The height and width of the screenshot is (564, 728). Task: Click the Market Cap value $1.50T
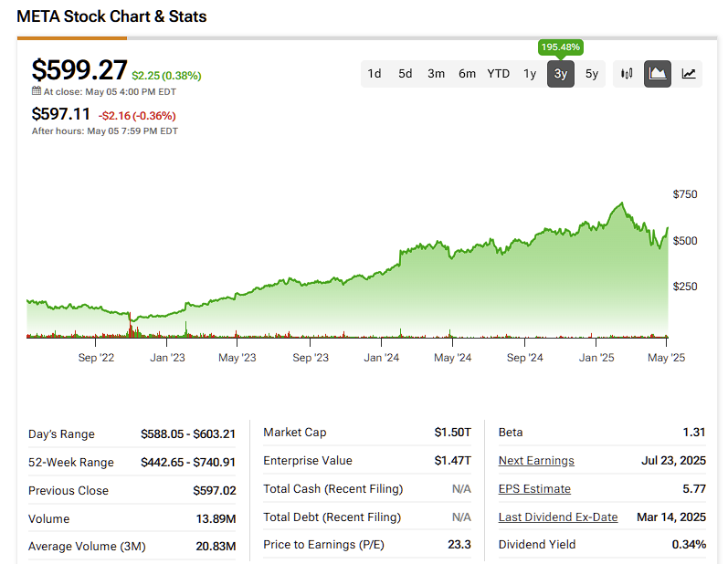click(x=453, y=433)
